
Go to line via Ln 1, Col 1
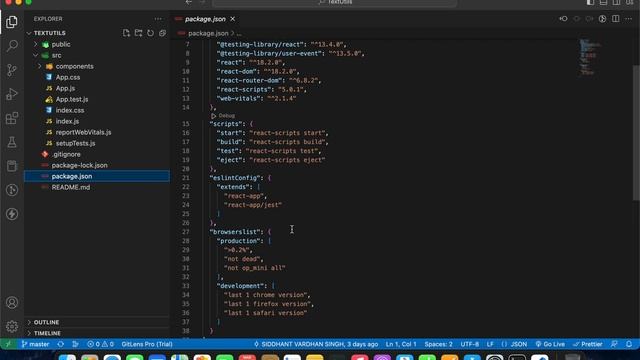[401, 344]
